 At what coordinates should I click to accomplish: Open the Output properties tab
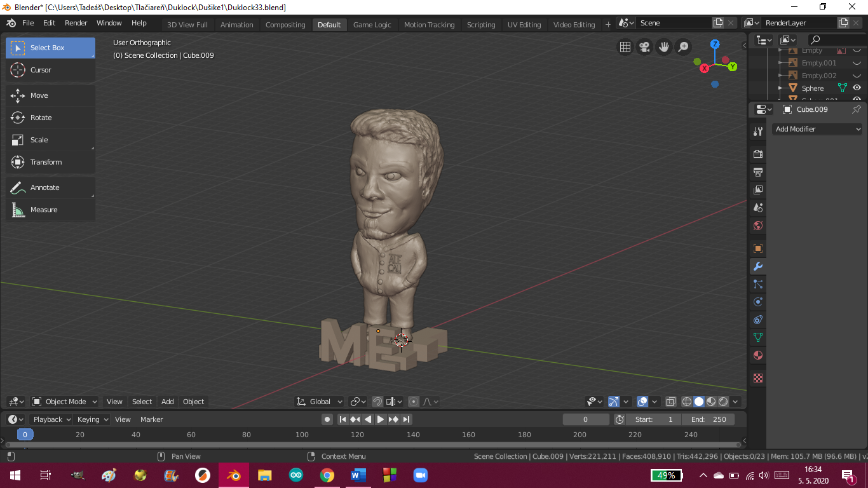pyautogui.click(x=757, y=172)
